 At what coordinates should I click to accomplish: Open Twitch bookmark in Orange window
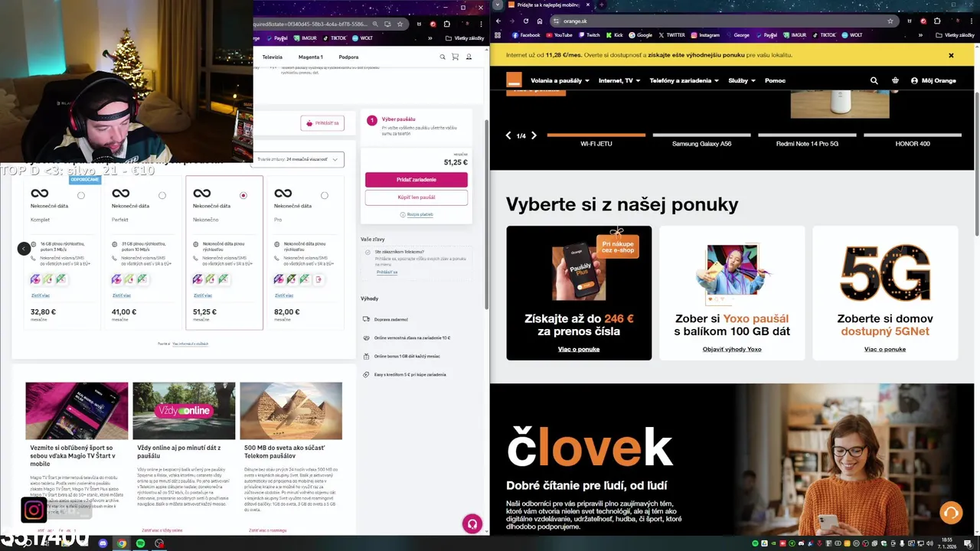[x=589, y=35]
